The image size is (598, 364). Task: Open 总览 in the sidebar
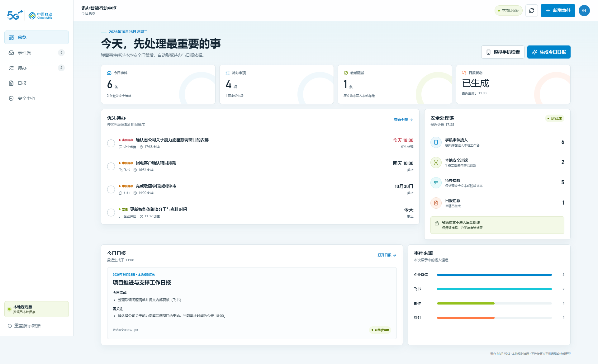pyautogui.click(x=36, y=37)
